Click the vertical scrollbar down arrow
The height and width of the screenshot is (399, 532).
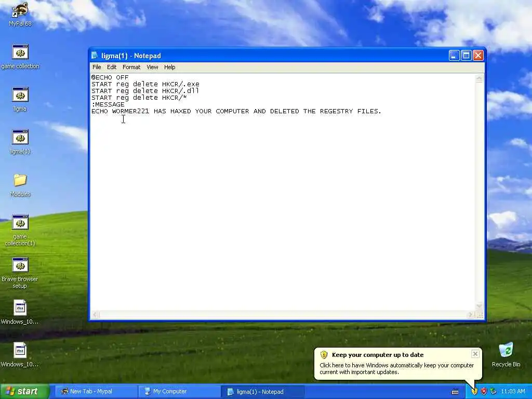[x=479, y=305]
